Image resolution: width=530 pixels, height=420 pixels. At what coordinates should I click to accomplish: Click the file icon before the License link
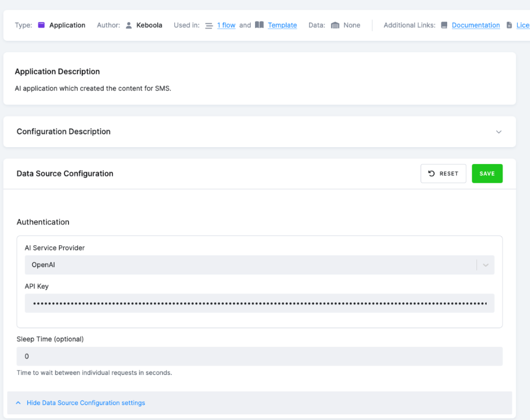[x=510, y=25]
